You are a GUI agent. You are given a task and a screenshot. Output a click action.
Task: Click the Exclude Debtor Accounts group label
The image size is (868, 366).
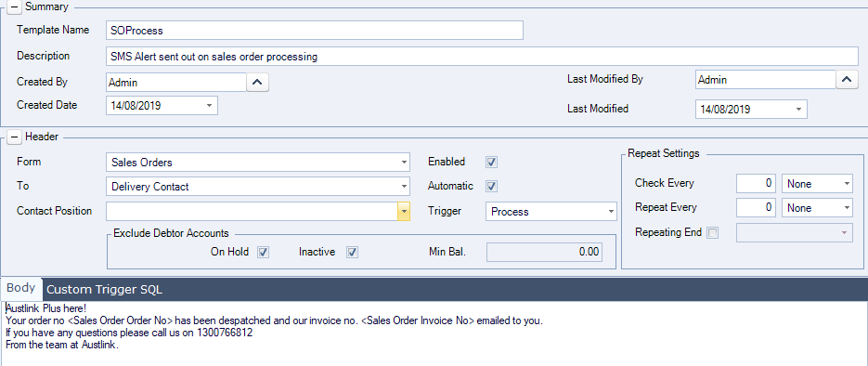(x=171, y=233)
